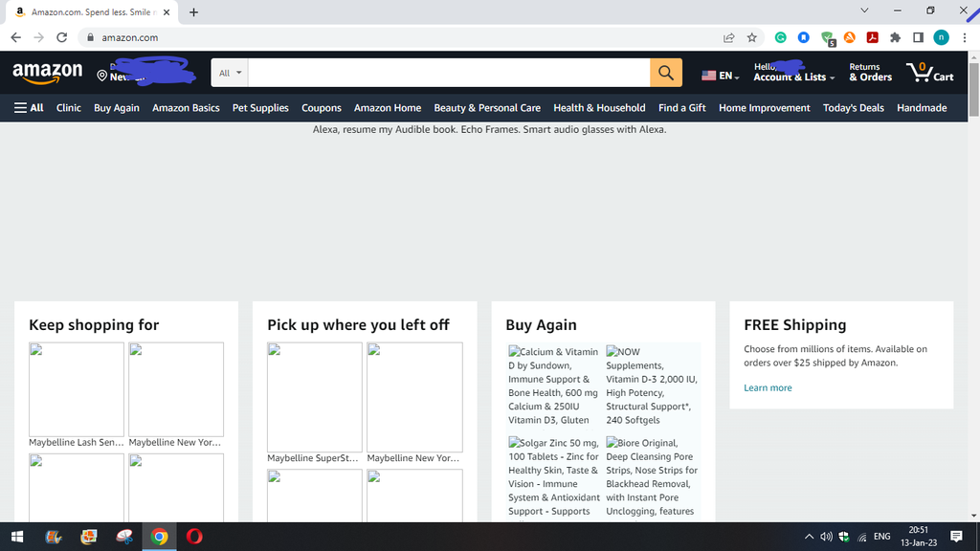
Task: Click the browser address bar URL
Action: (130, 37)
